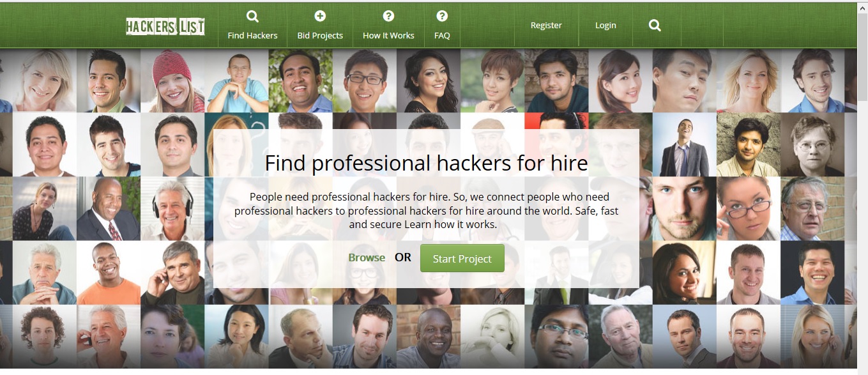Click the man in orange shirt photo

109,272
